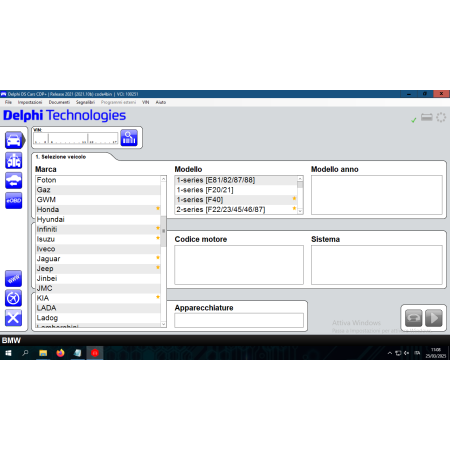450x450 pixels.
Task: Click Marca list scroll down arrow
Action: 163,324
